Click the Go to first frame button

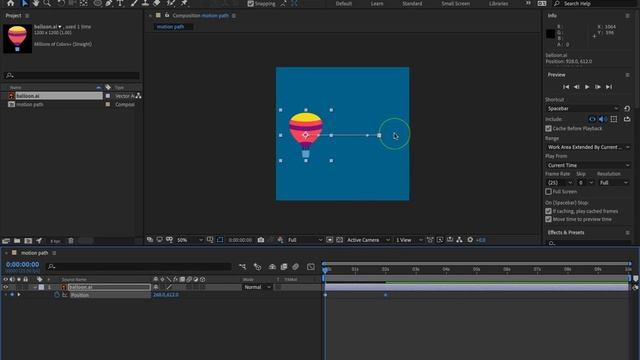point(566,87)
